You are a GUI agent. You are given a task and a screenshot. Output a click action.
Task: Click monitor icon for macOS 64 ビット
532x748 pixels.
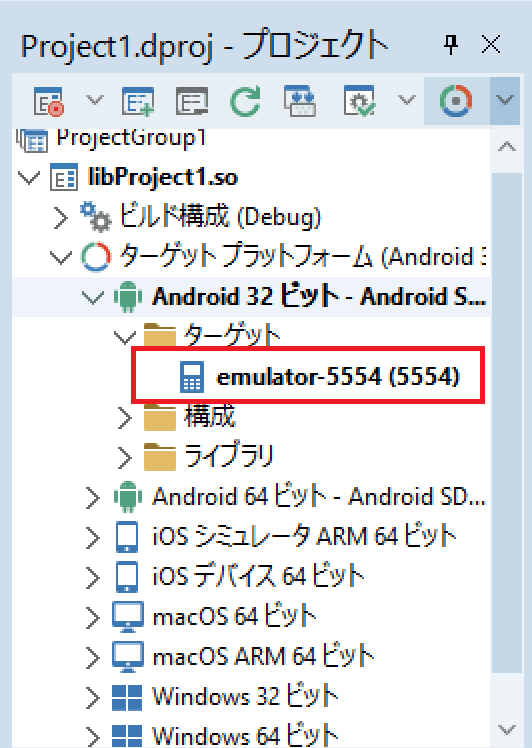tap(128, 617)
